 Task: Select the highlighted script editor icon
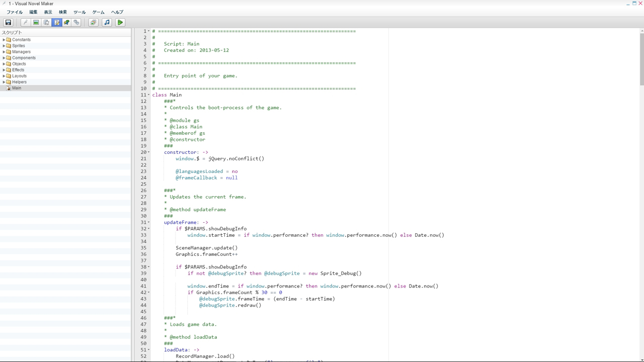[56, 22]
